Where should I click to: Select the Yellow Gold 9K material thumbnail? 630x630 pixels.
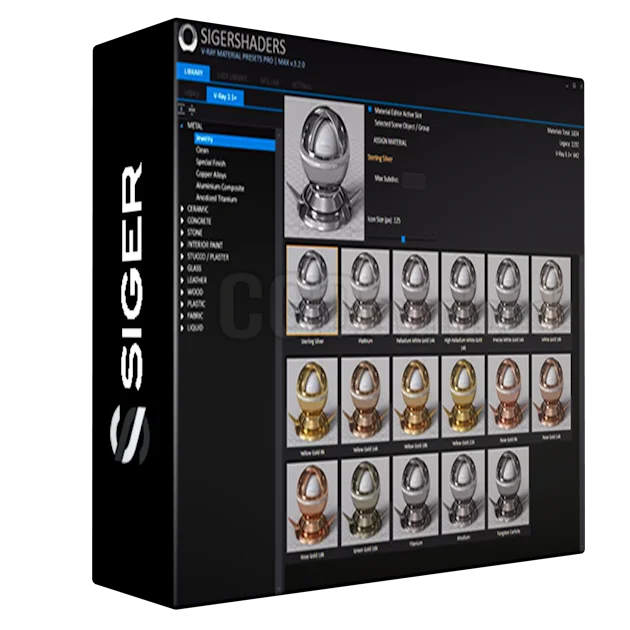312,403
